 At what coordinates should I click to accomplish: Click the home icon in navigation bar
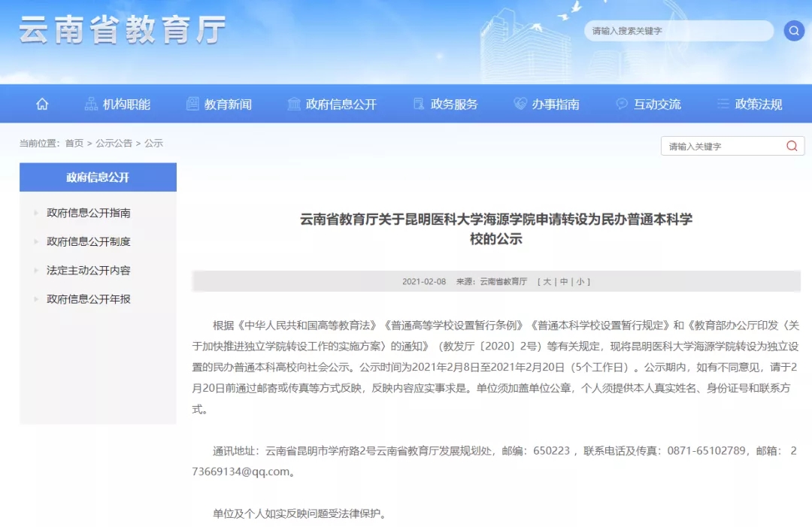point(42,104)
